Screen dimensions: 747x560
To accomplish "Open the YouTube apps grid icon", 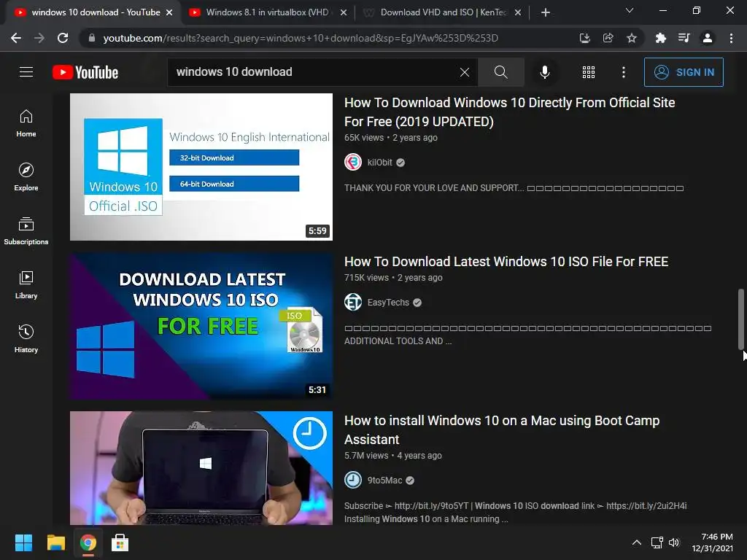I will 589,72.
